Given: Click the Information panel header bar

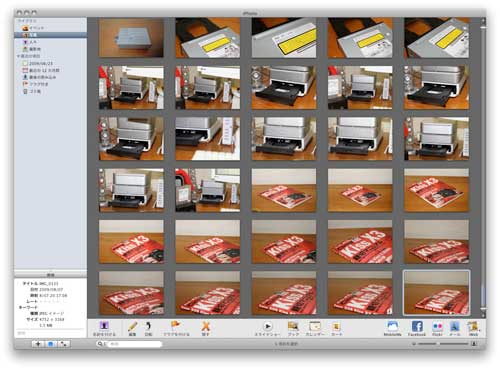Looking at the screenshot, I should click(x=50, y=275).
